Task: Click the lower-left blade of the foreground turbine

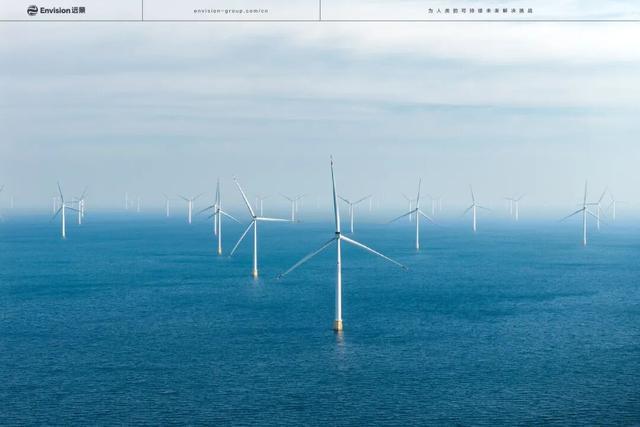Action: pos(309,257)
